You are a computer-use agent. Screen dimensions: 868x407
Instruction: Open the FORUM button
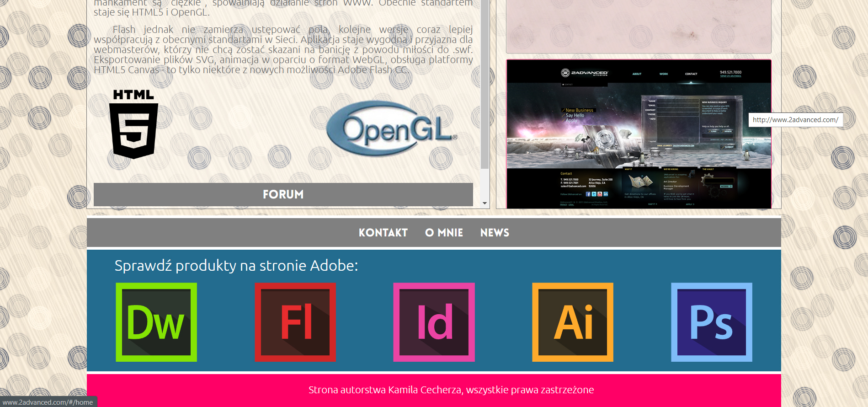pos(283,194)
